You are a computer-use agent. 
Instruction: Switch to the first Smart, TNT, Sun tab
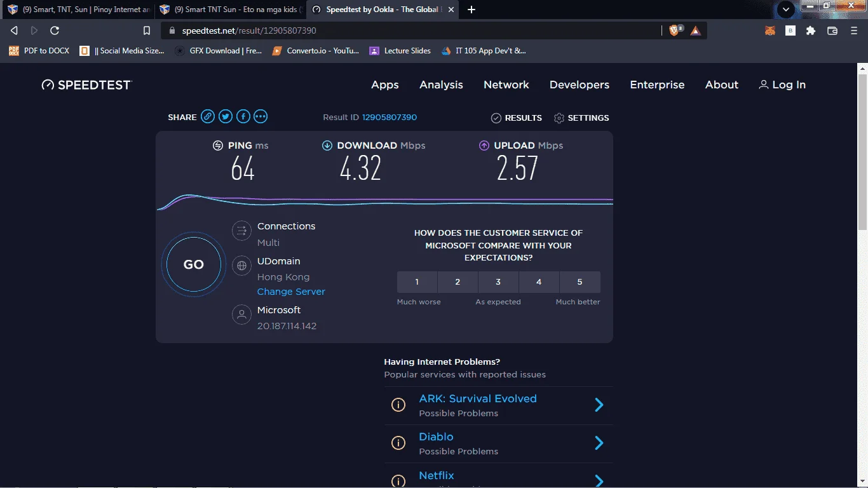(x=78, y=10)
